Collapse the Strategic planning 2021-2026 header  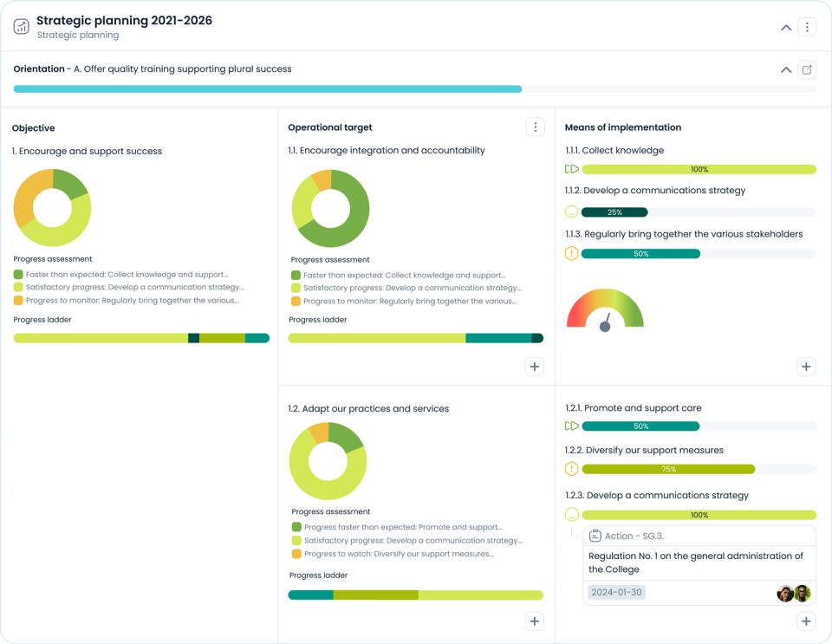[x=785, y=27]
